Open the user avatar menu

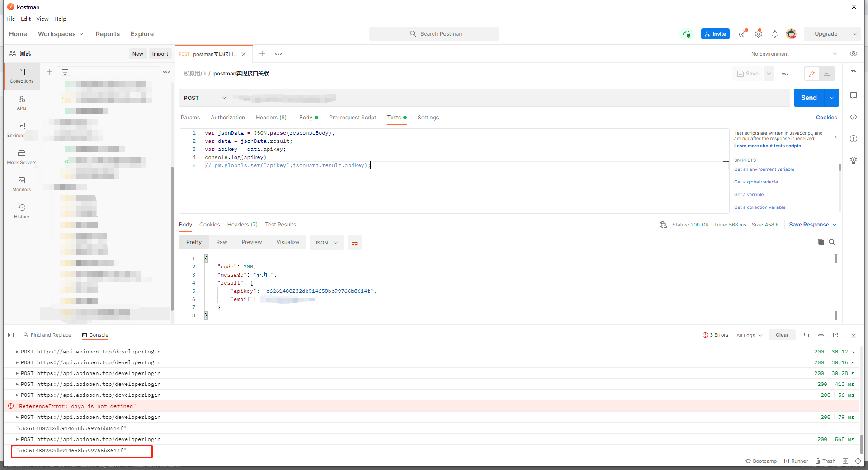(x=791, y=34)
